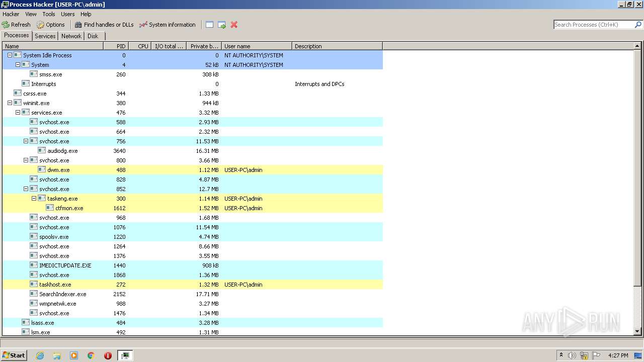Switch to the Network tab
The width and height of the screenshot is (644, 362).
pyautogui.click(x=71, y=36)
